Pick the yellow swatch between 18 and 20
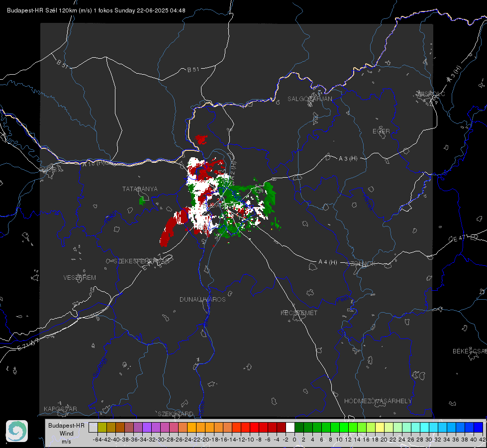The height and width of the screenshot is (448, 487). click(x=380, y=427)
